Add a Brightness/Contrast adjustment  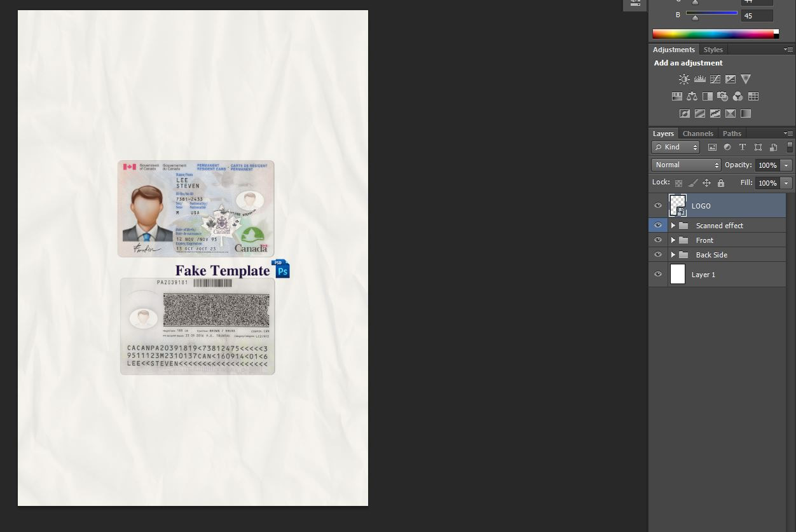click(684, 79)
